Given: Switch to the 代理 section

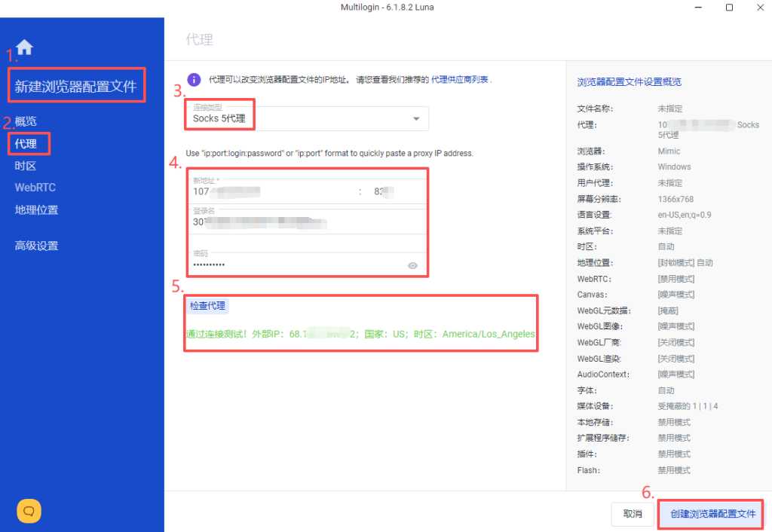Looking at the screenshot, I should pos(26,143).
